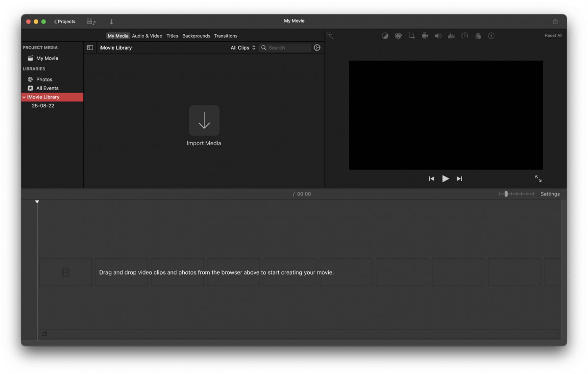Screen dimensions: 588x374
Task: Switch to the Transitions tab
Action: coord(225,36)
